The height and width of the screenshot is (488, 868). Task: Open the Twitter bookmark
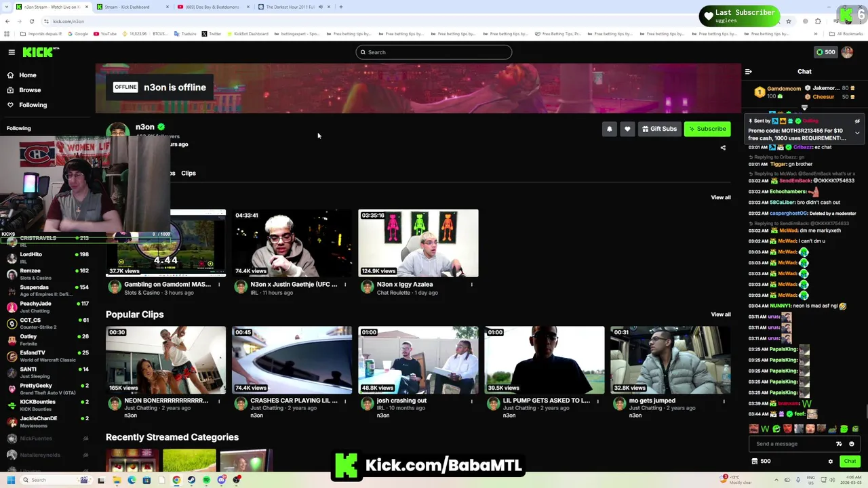[x=211, y=34]
